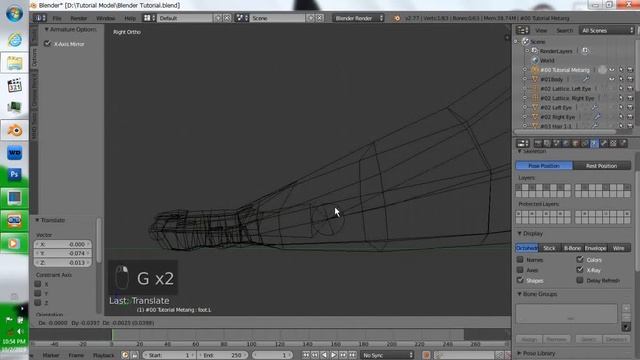The width and height of the screenshot is (640, 360).
Task: Open the Render properties tab icon
Action: [x=538, y=143]
